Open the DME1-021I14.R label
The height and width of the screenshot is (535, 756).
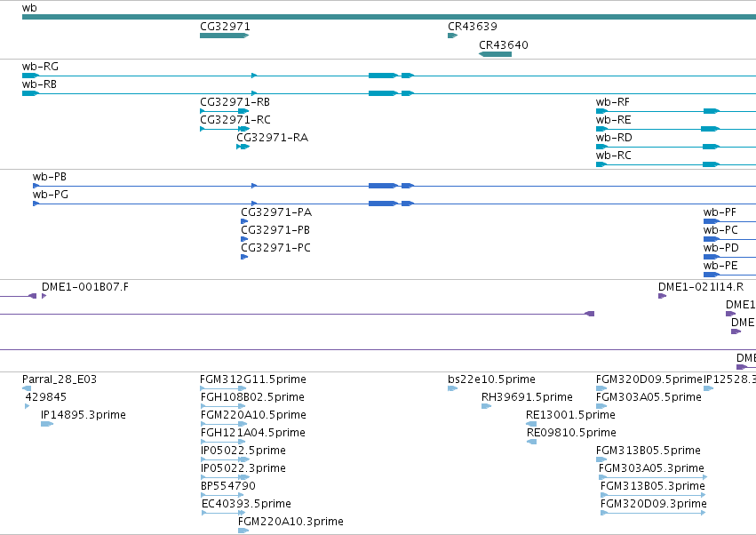[701, 287]
